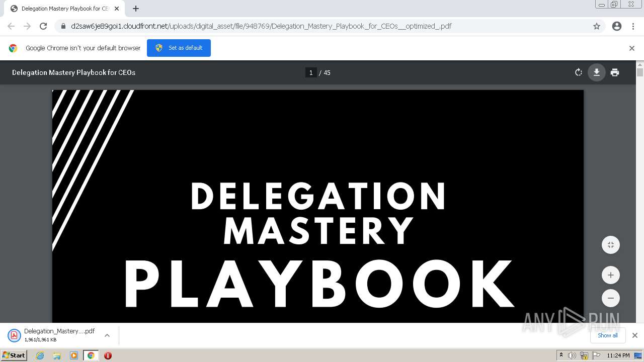Show all downloads
644x362 pixels.
(608, 335)
